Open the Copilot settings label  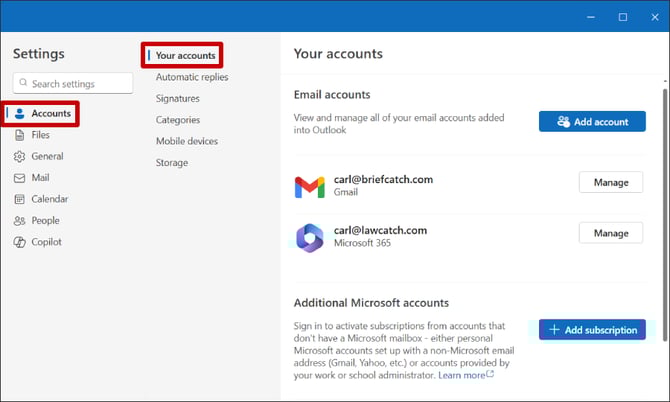point(46,242)
